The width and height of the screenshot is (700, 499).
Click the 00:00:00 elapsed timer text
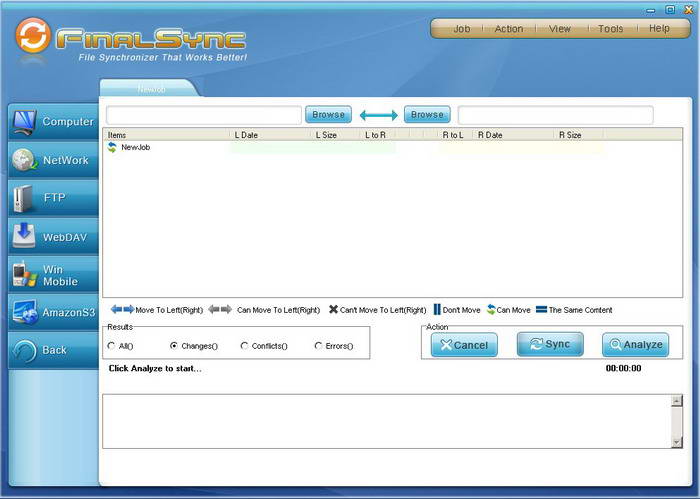[x=623, y=368]
